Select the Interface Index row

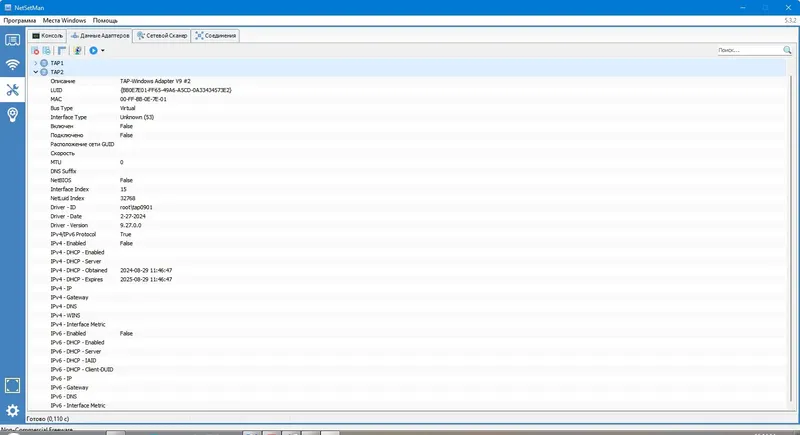click(x=408, y=189)
